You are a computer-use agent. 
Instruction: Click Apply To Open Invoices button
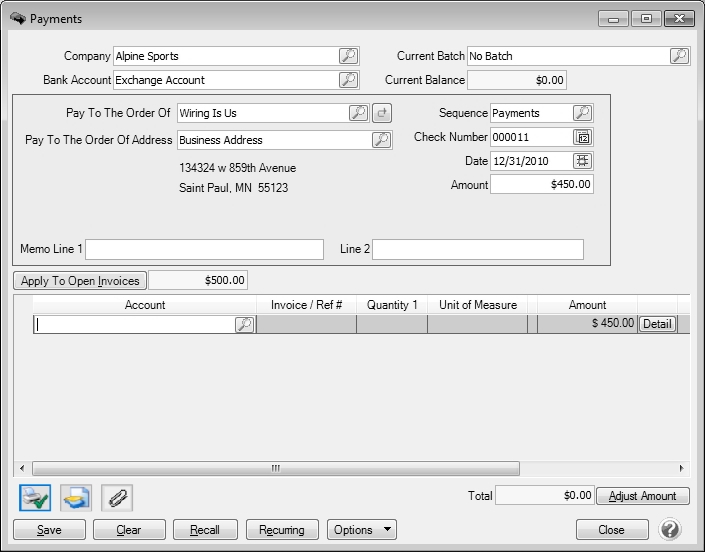(x=80, y=280)
